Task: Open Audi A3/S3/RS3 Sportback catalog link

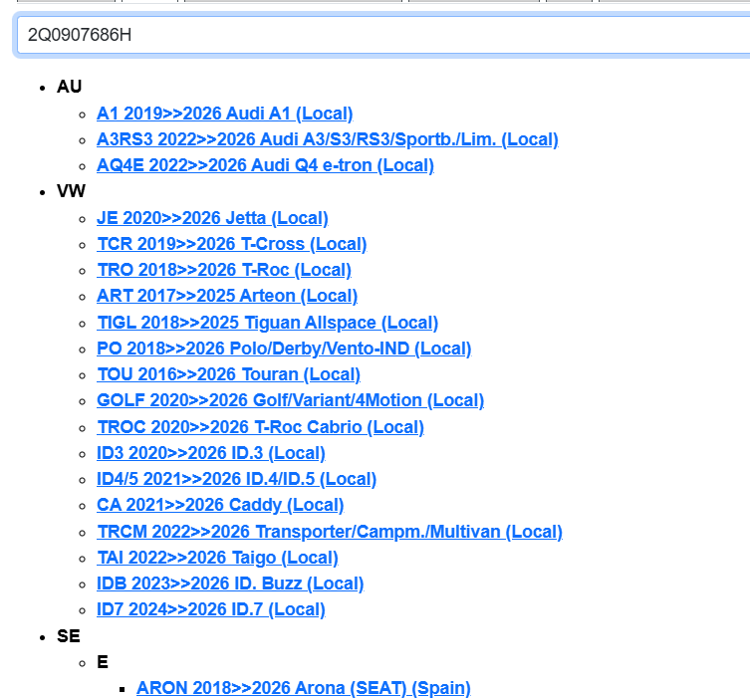Action: pyautogui.click(x=327, y=139)
